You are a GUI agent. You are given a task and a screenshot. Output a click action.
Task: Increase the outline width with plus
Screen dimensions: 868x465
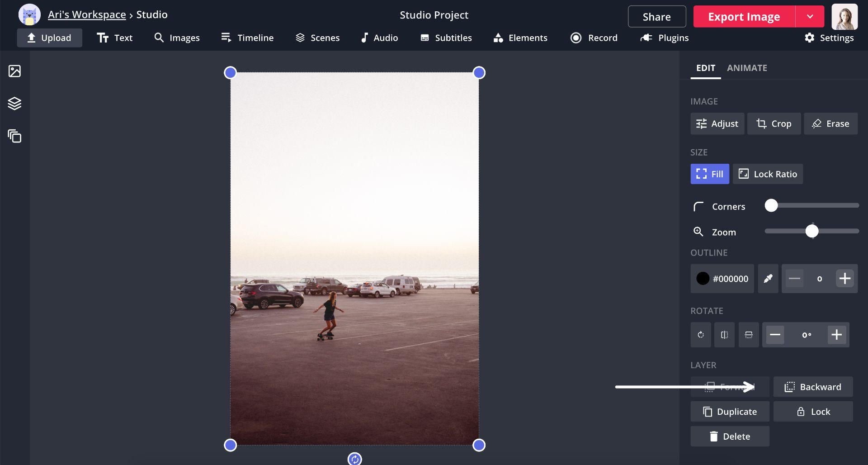pyautogui.click(x=844, y=279)
